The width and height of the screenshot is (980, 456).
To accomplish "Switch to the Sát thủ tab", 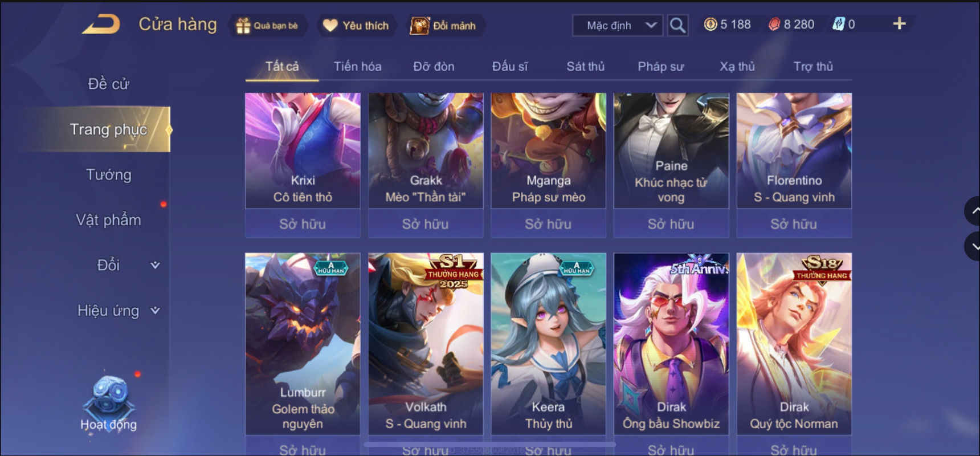I will [x=585, y=67].
